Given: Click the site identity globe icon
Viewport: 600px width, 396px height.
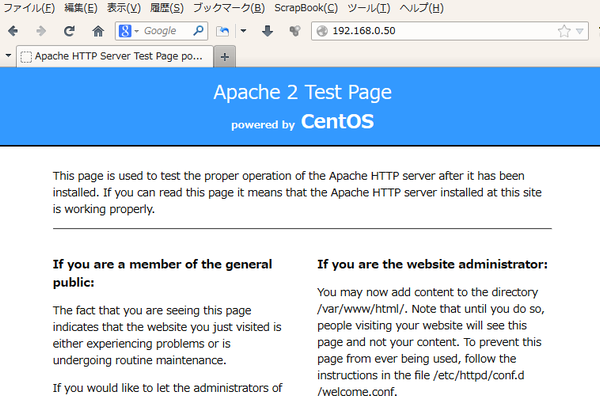Looking at the screenshot, I should [x=322, y=31].
